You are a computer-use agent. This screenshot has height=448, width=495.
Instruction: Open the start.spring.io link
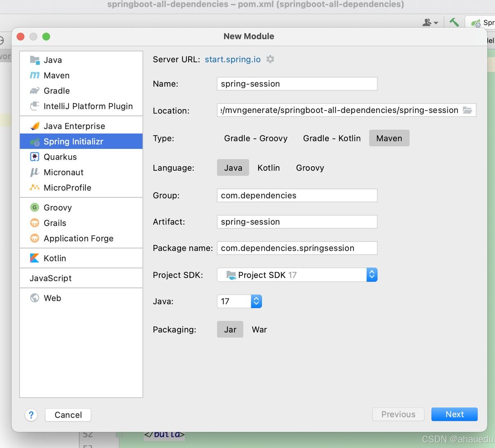(x=233, y=59)
